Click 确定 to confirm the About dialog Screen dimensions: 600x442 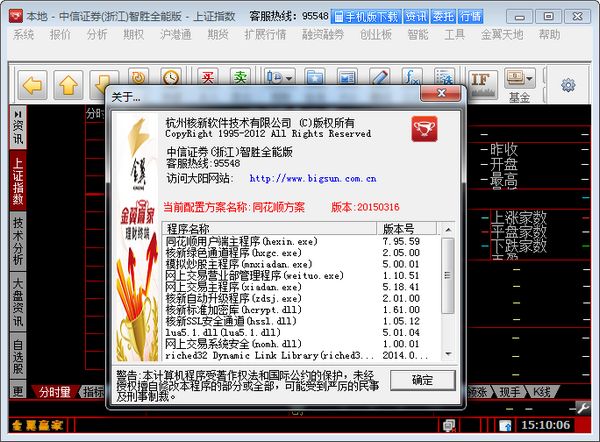(x=423, y=380)
